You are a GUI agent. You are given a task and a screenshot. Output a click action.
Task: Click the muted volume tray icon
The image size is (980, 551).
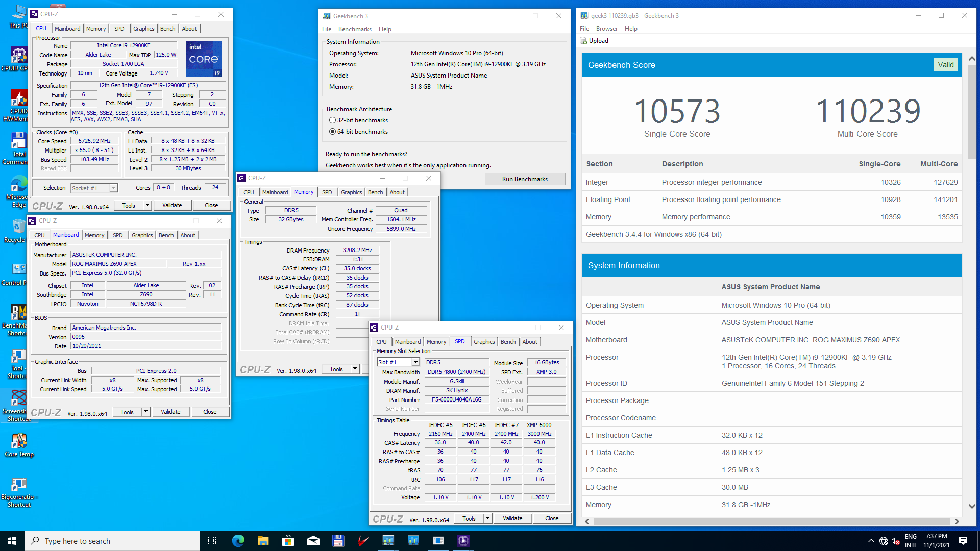(895, 541)
